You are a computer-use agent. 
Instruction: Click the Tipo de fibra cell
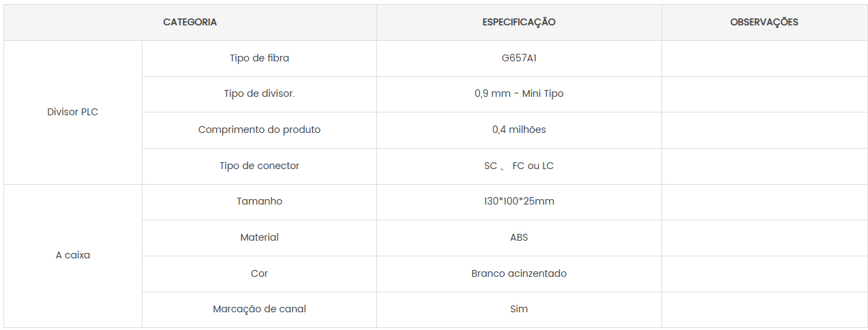tap(259, 59)
